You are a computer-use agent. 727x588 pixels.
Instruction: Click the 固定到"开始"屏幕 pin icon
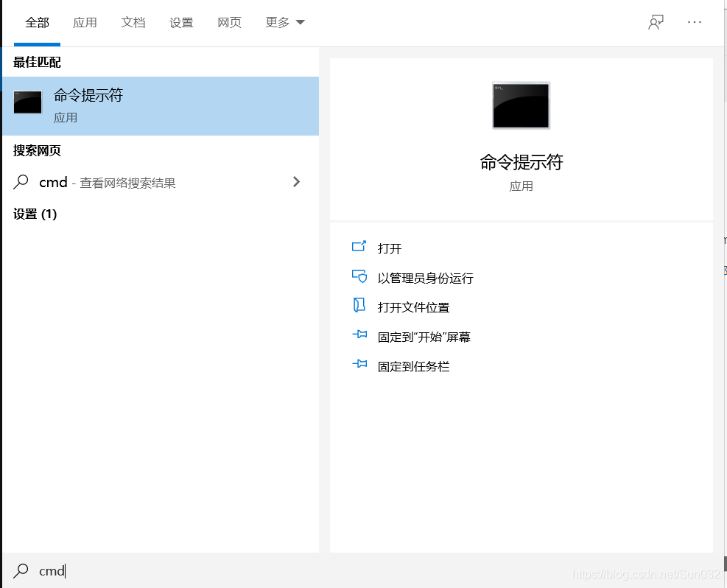pos(360,336)
